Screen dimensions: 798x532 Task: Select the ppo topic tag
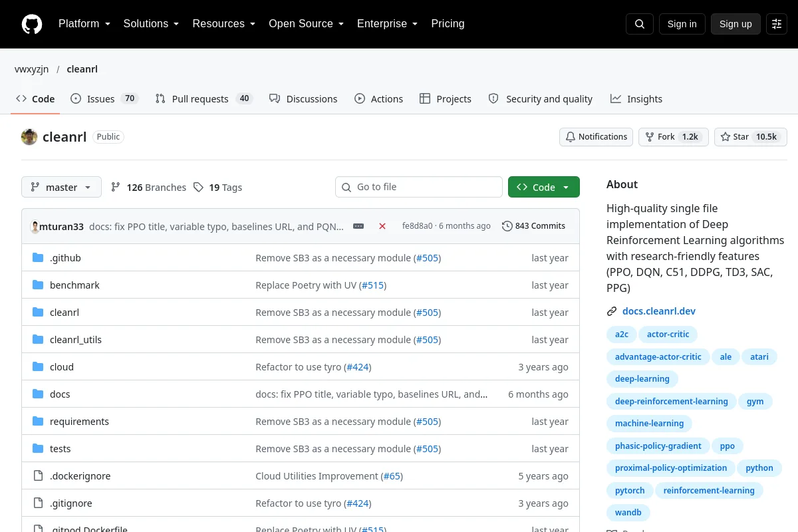(728, 446)
